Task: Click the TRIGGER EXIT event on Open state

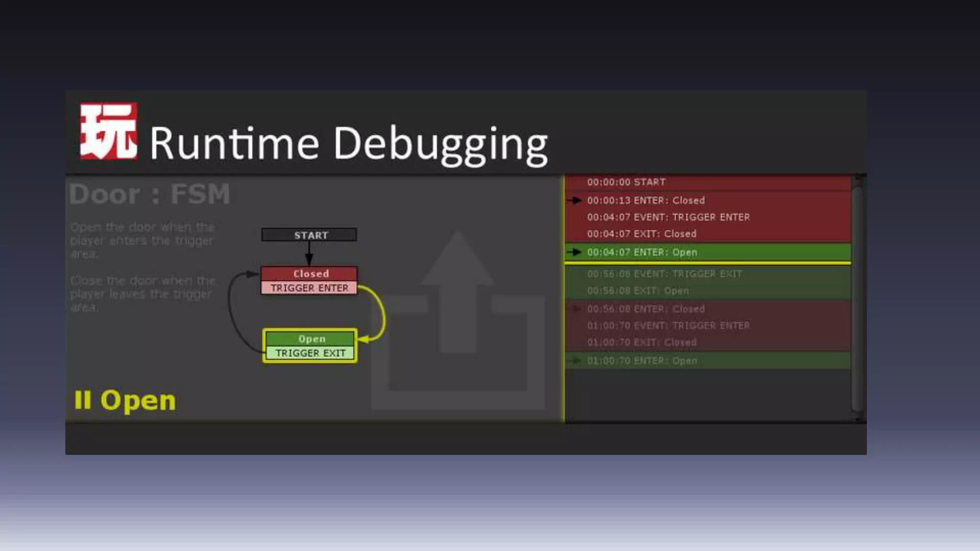Action: pos(310,353)
